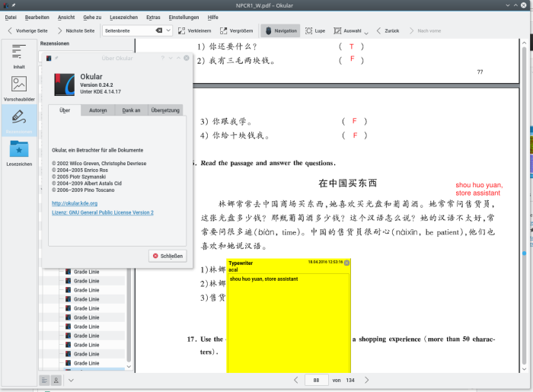Switch to the Übersetzung tab
Screen dimensions: 533x392
[x=165, y=110]
